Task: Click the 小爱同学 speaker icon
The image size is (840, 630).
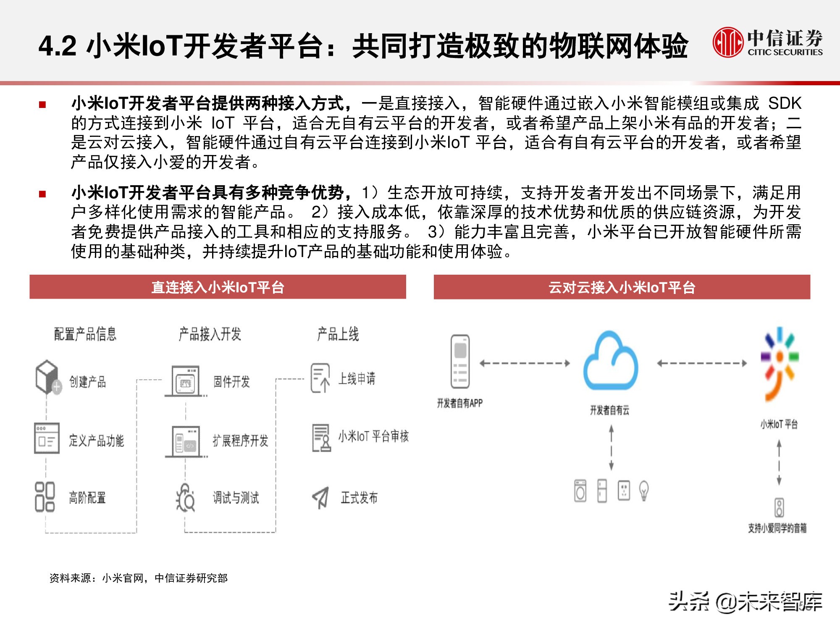Action: pyautogui.click(x=779, y=507)
